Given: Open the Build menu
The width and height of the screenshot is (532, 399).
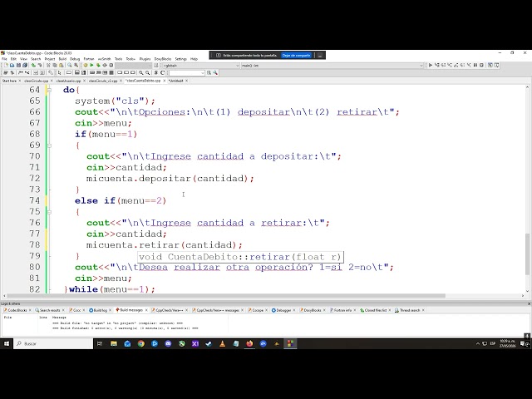Looking at the screenshot, I should tap(62, 59).
